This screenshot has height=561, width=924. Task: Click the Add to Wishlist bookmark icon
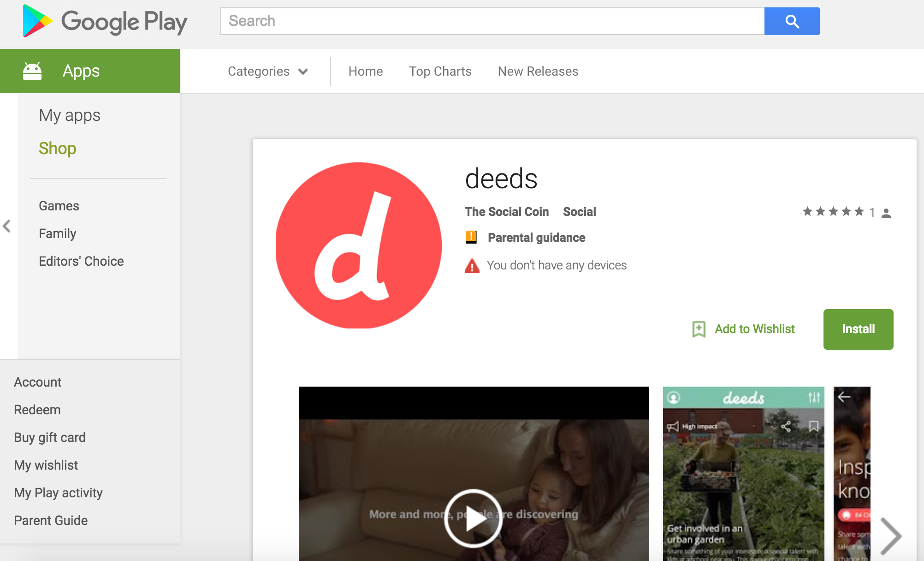[x=699, y=329]
